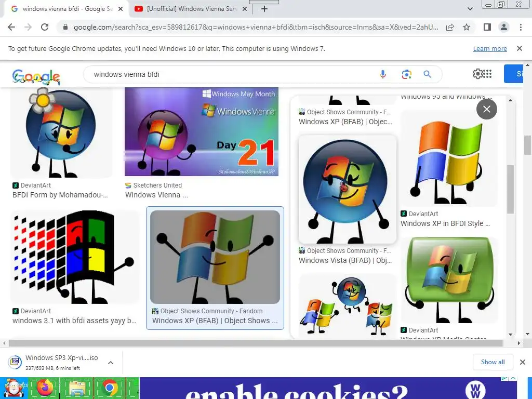The height and width of the screenshot is (399, 532).
Task: Open the Windows Vienna Day 21 thumbnail
Action: (x=202, y=131)
